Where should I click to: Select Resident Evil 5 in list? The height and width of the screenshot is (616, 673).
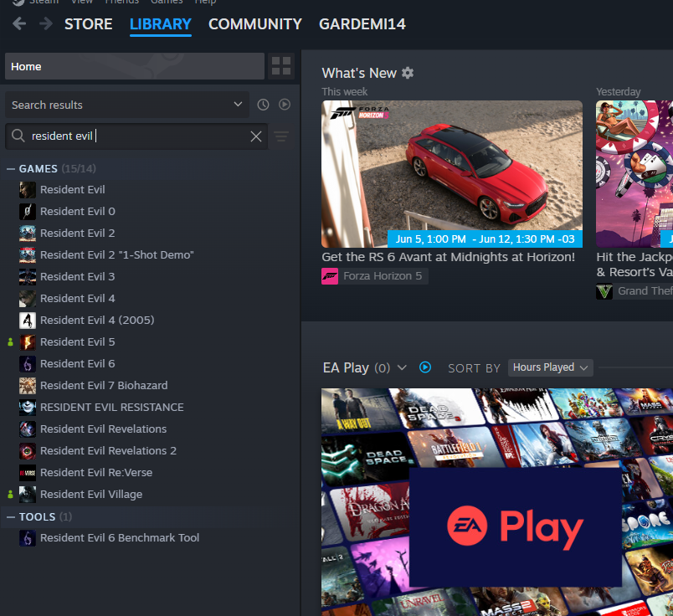[x=78, y=342]
